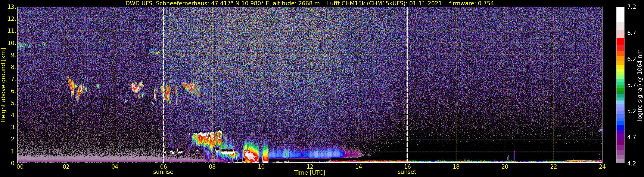644x177 pixels.
Task: Click the faint cirrus echo near 00 UTC at 10 km
Action: click(x=25, y=46)
